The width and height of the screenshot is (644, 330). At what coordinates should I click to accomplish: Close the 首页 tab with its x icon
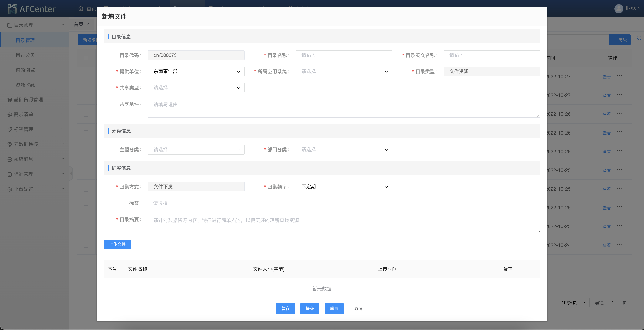[x=88, y=24]
